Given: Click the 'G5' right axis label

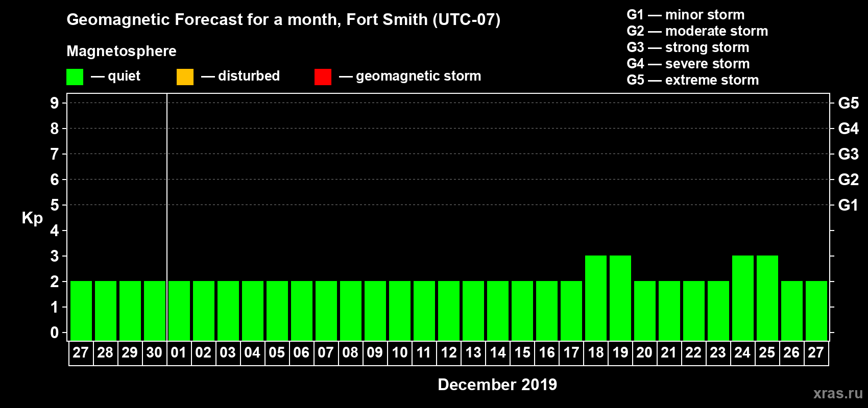Looking at the screenshot, I should 849,103.
